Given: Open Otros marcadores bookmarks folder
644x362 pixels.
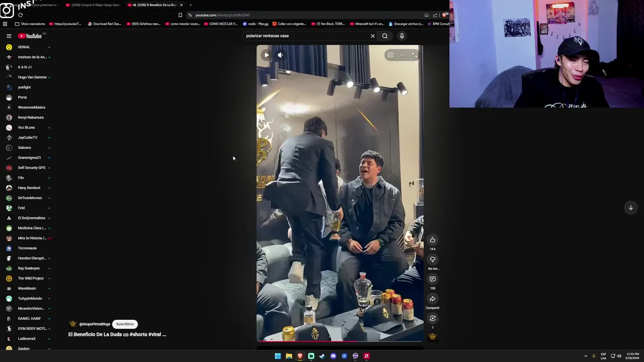Looking at the screenshot, I should [x=30, y=24].
